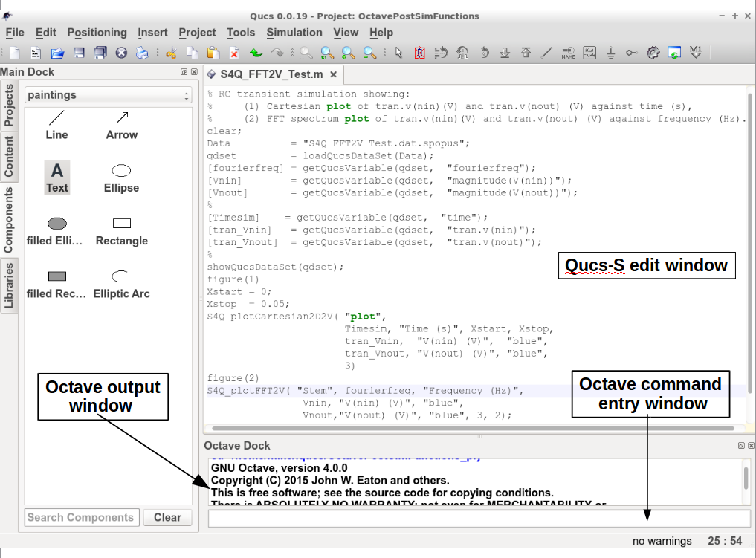This screenshot has height=558, width=756.
Task: Open the Edit menu
Action: coord(46,33)
